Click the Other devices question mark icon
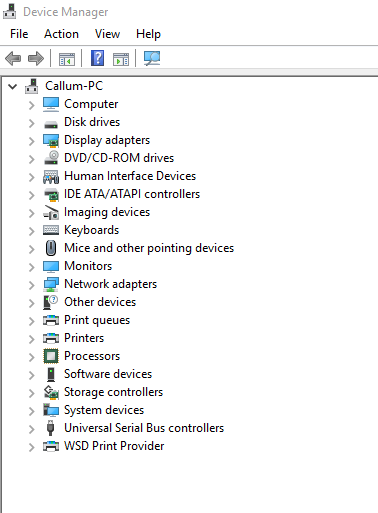The width and height of the screenshot is (378, 513). (51, 302)
